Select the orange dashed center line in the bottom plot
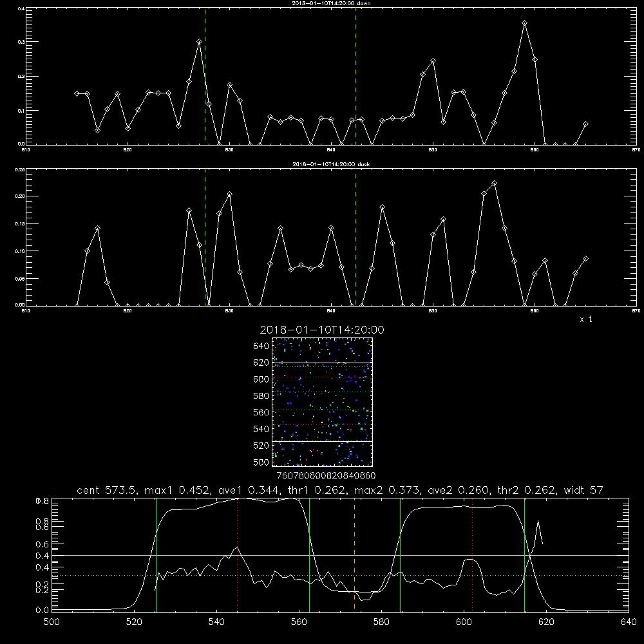 (x=354, y=554)
